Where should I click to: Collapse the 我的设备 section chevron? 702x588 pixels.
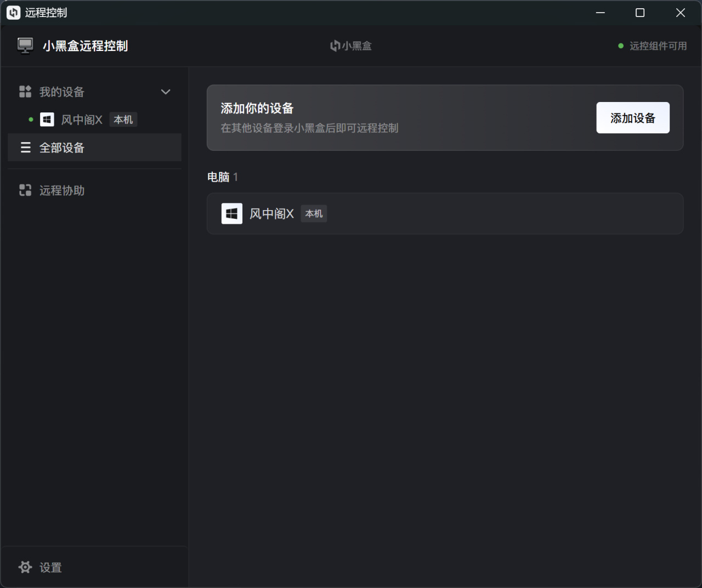(166, 92)
